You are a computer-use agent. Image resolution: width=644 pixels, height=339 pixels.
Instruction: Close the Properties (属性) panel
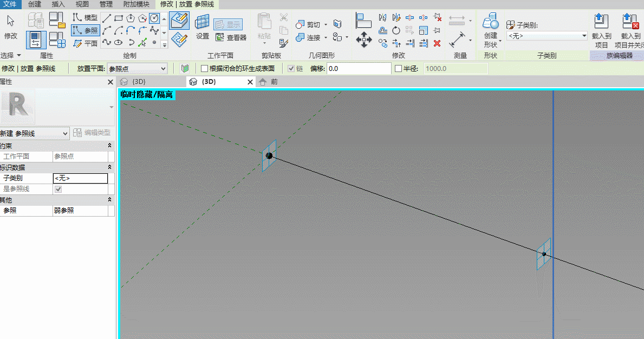click(110, 82)
